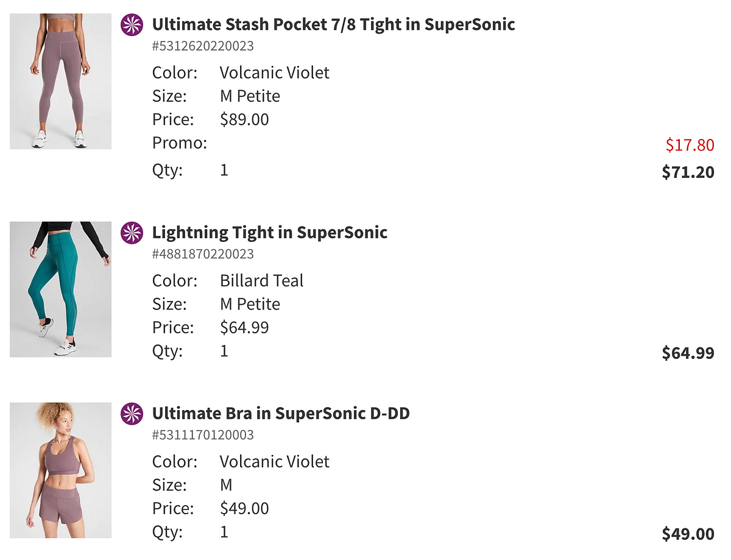The image size is (731, 560).
Task: Click the Volcanic Violet color of the Ultimate Bra
Action: (274, 462)
